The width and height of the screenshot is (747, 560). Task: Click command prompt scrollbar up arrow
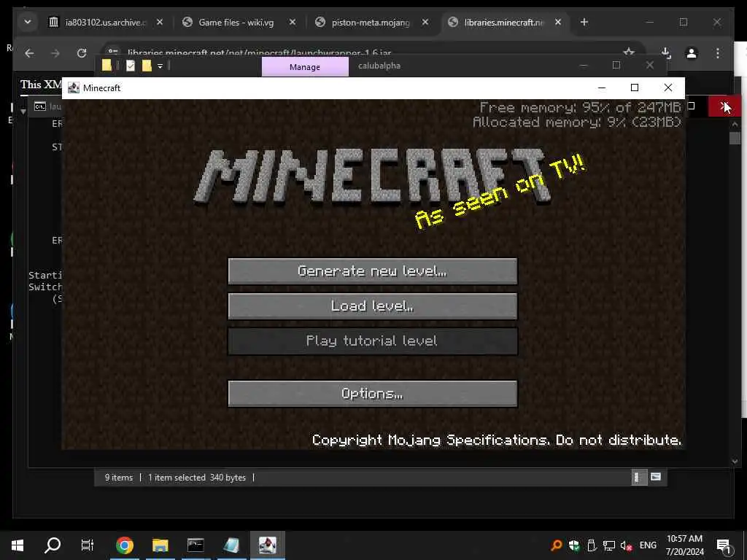735,125
